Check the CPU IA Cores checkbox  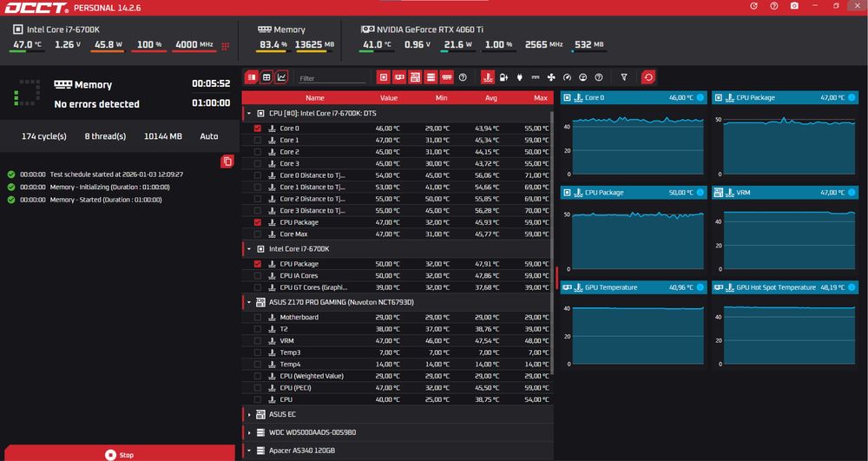tap(258, 275)
